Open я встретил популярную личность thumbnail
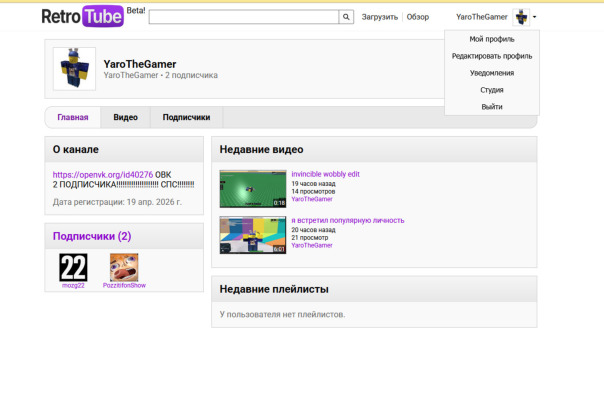Screen dimensions: 604x401 click(253, 235)
